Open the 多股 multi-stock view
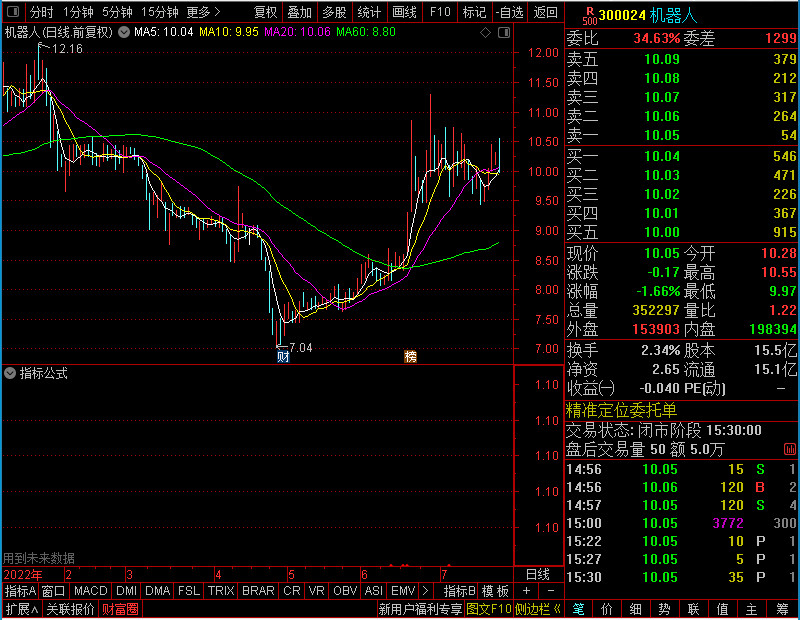 (x=334, y=12)
